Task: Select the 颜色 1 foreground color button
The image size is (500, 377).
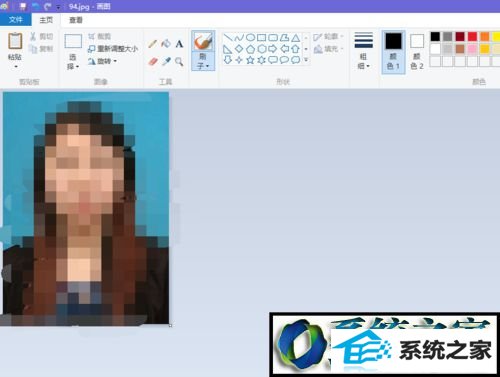Action: (x=393, y=52)
